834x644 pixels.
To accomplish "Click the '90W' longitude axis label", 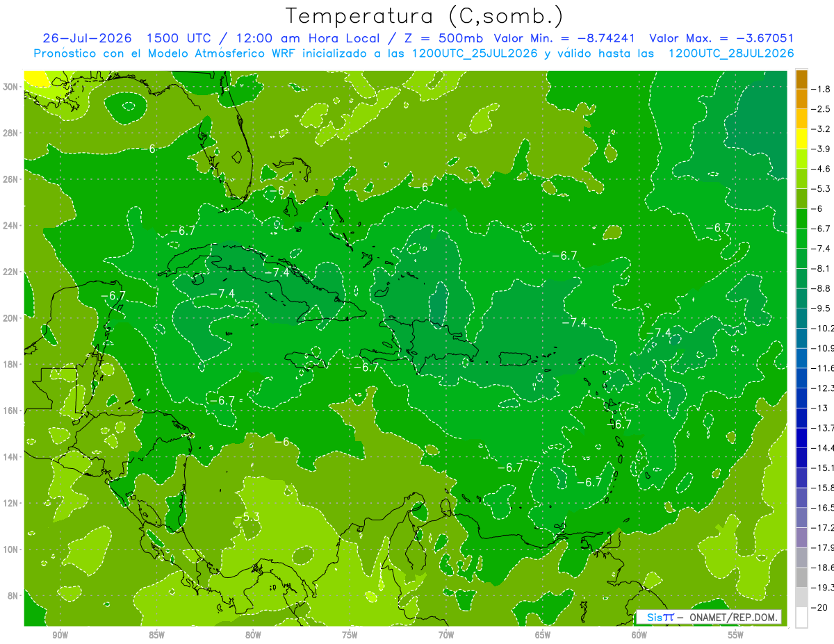I will click(x=60, y=635).
